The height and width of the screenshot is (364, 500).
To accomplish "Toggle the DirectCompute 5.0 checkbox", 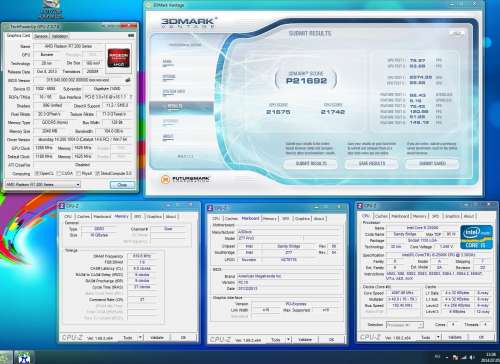I will pyautogui.click(x=97, y=173).
